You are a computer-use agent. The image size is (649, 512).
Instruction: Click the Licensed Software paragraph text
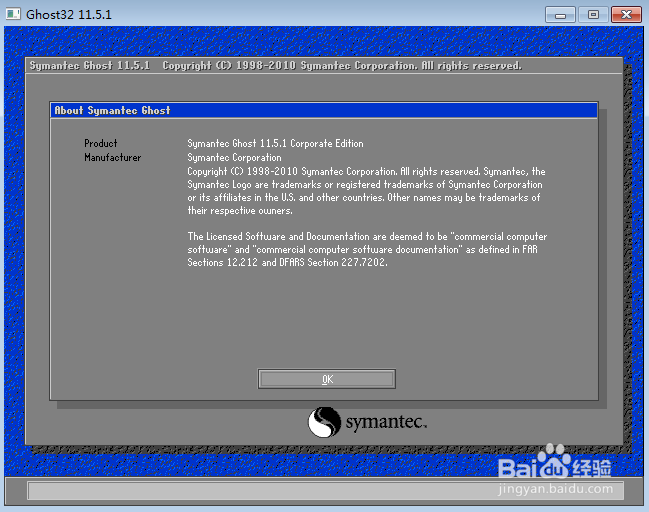pyautogui.click(x=367, y=249)
